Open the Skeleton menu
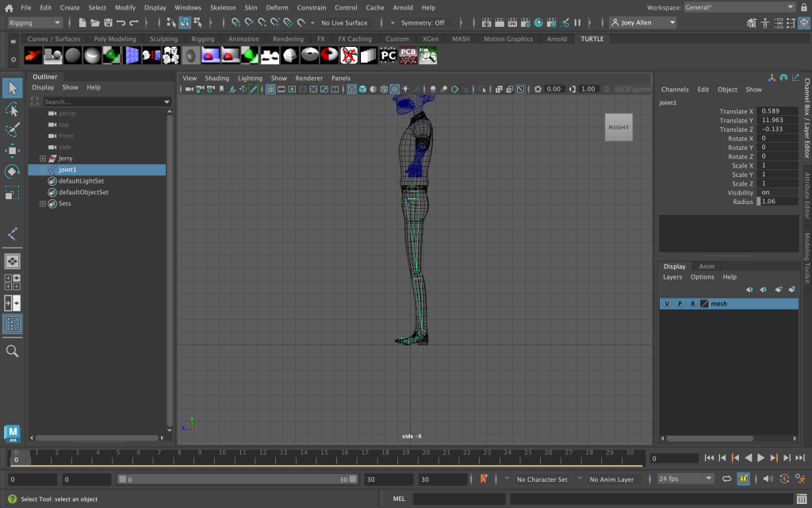 click(223, 7)
